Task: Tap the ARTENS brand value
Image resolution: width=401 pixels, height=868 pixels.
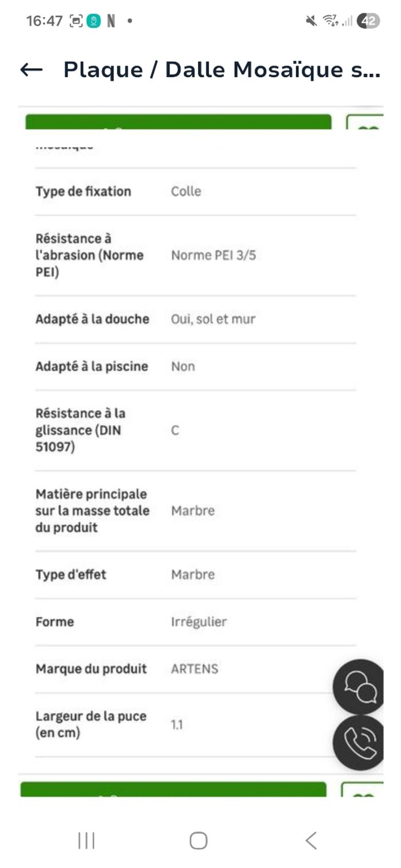Action: pos(194,668)
